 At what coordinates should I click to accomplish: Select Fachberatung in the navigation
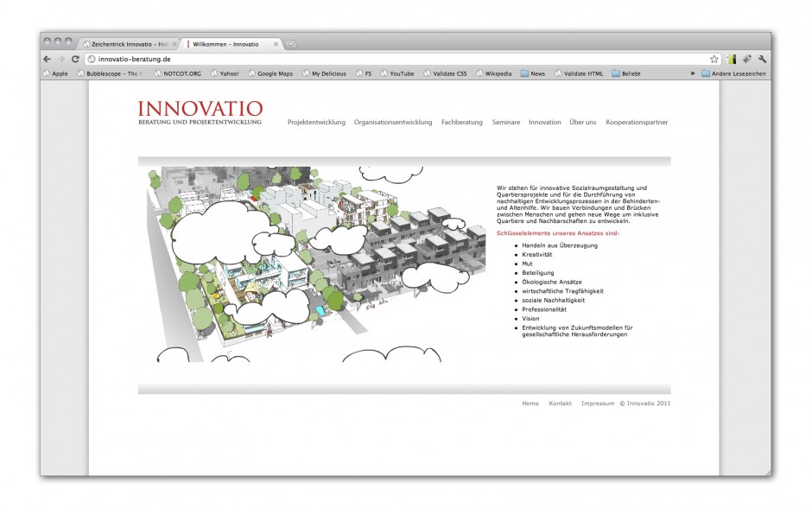(x=462, y=122)
